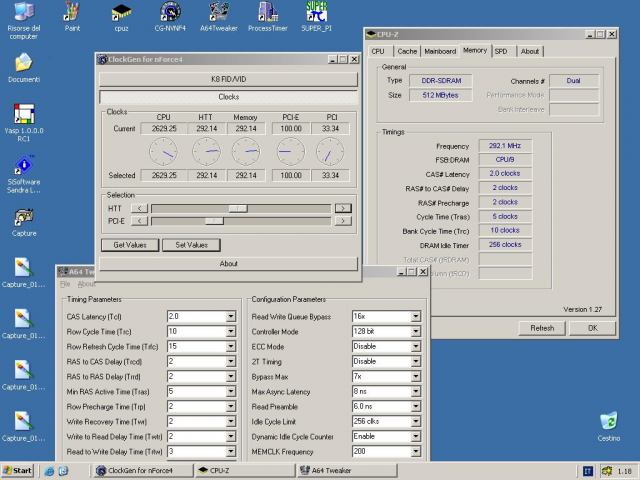Expand the Min RAS Active Time (Tras) dropdown
Screen dimensions: 640x480
(x=231, y=392)
